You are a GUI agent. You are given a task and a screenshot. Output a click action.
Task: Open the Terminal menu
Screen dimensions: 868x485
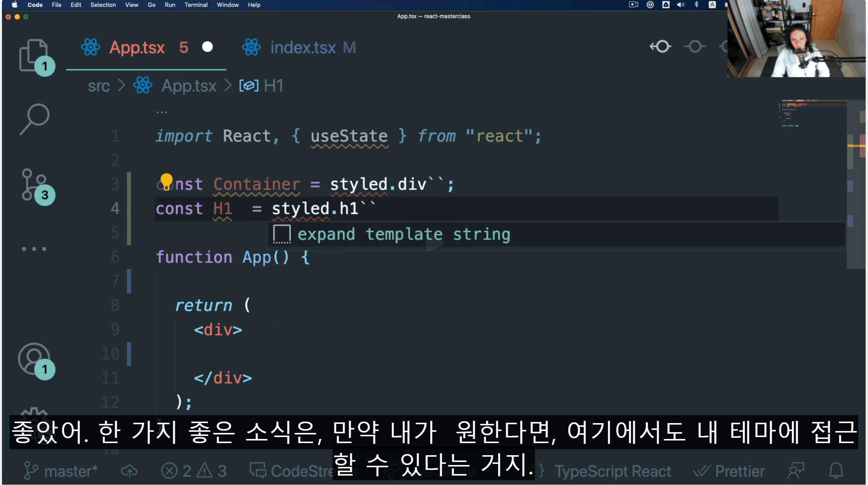point(196,5)
